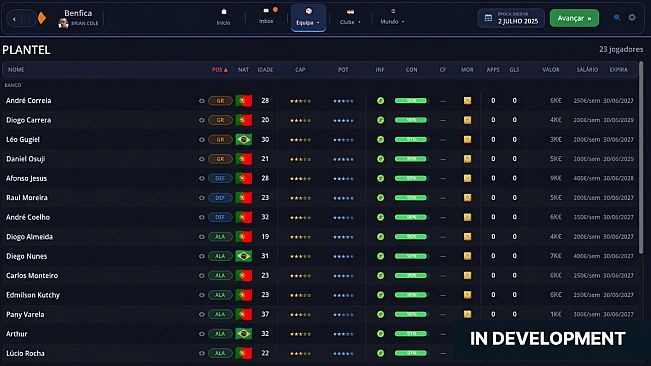The image size is (651, 366).
Task: Sort table by VALOR column
Action: click(x=551, y=70)
